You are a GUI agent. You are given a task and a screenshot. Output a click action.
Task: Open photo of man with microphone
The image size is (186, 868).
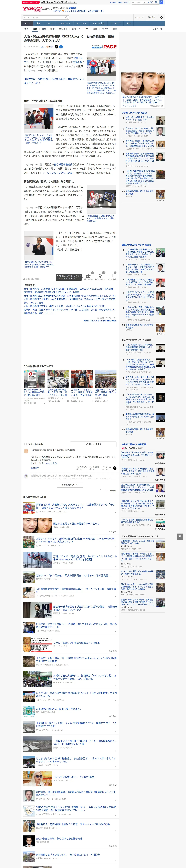(x=39, y=245)
